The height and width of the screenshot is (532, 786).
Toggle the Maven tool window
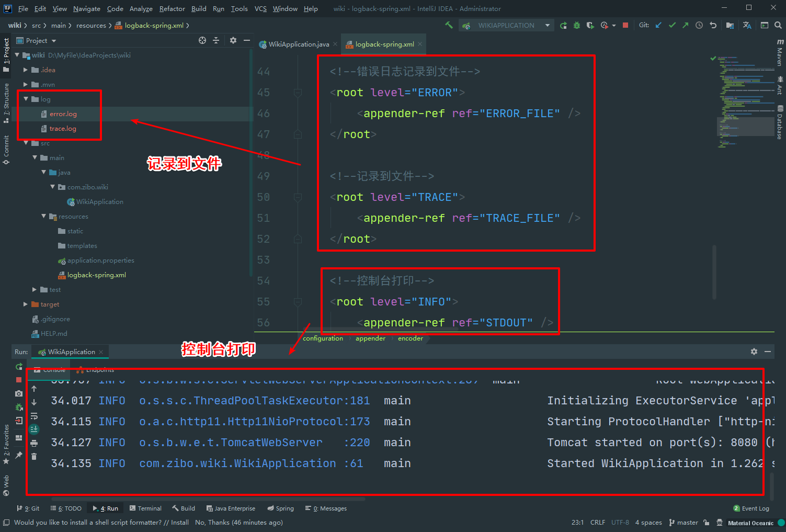pyautogui.click(x=780, y=52)
